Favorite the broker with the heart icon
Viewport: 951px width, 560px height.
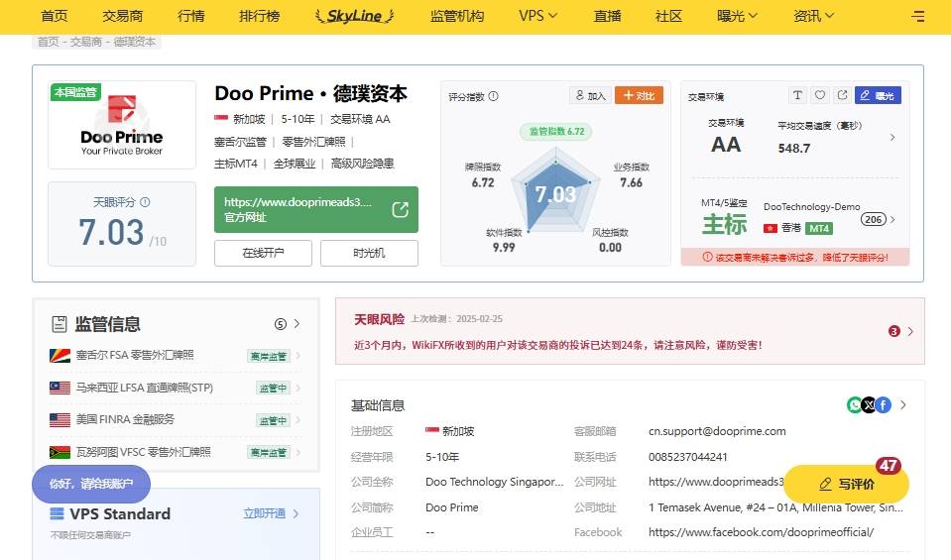(x=820, y=95)
